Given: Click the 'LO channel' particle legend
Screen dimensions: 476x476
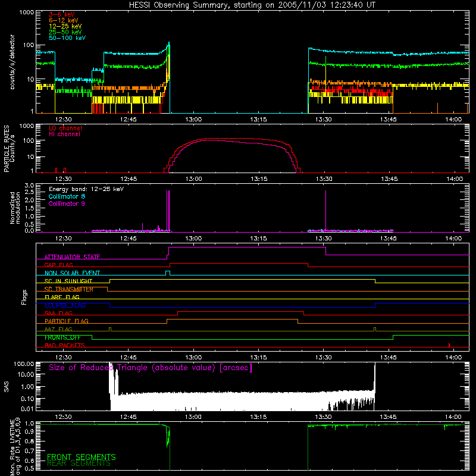Looking at the screenshot, I should point(65,128).
